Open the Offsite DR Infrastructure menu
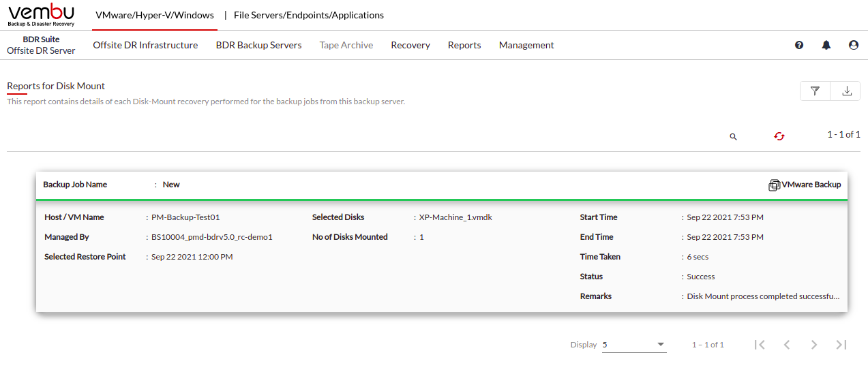868x374 pixels. [145, 45]
